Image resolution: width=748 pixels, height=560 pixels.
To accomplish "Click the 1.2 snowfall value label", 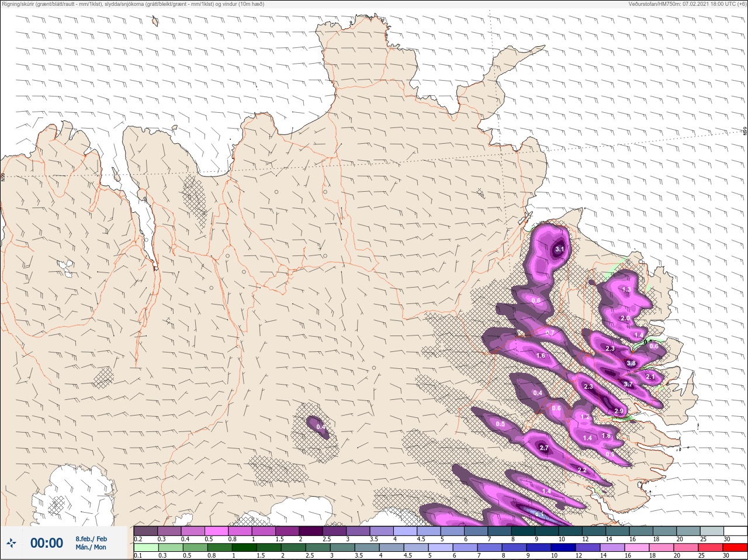I will click(x=586, y=417).
